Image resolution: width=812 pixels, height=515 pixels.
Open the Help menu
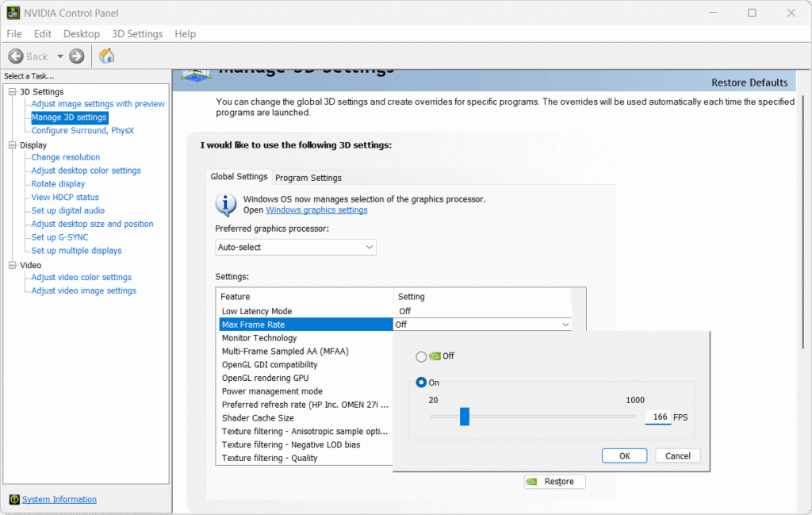[185, 33]
